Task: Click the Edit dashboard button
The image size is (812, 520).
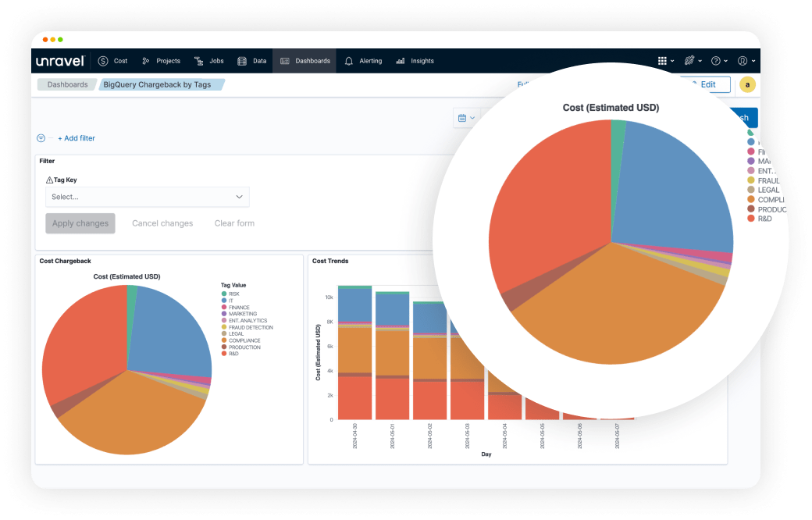Action: coord(707,84)
